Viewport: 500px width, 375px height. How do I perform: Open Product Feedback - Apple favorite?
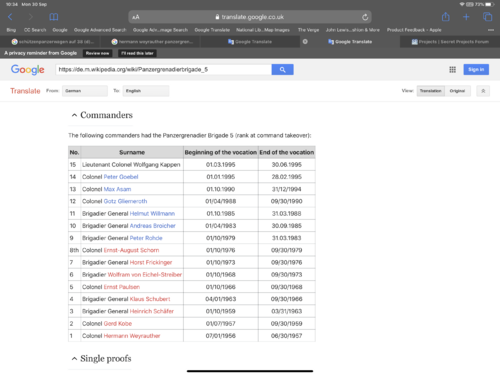pos(414,30)
